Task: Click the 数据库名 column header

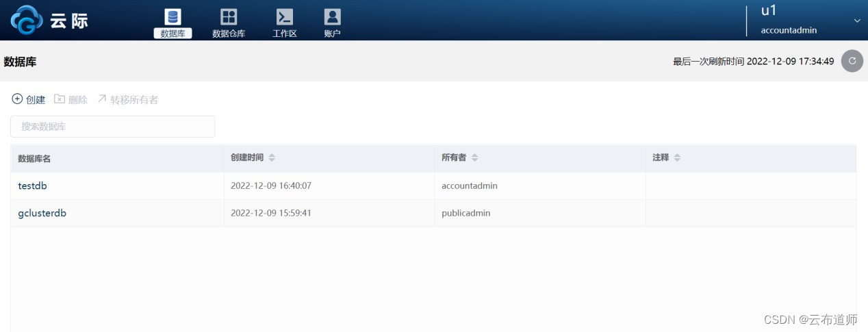Action: click(34, 158)
